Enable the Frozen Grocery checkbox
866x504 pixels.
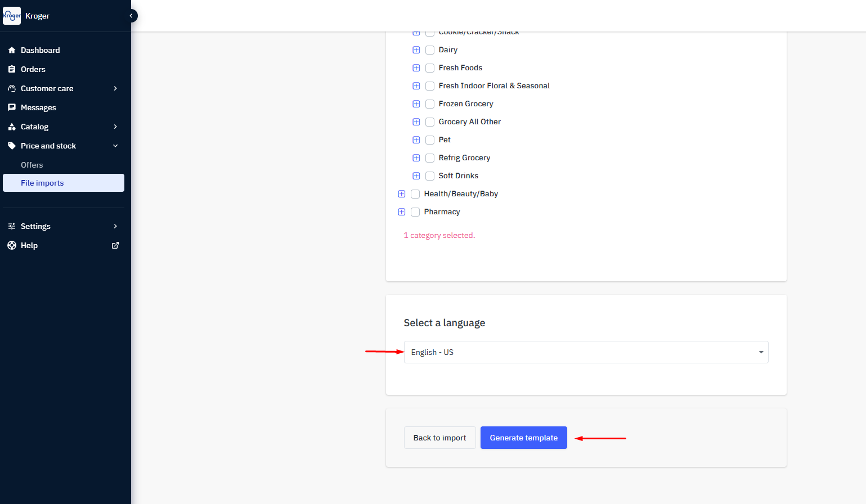pos(430,103)
